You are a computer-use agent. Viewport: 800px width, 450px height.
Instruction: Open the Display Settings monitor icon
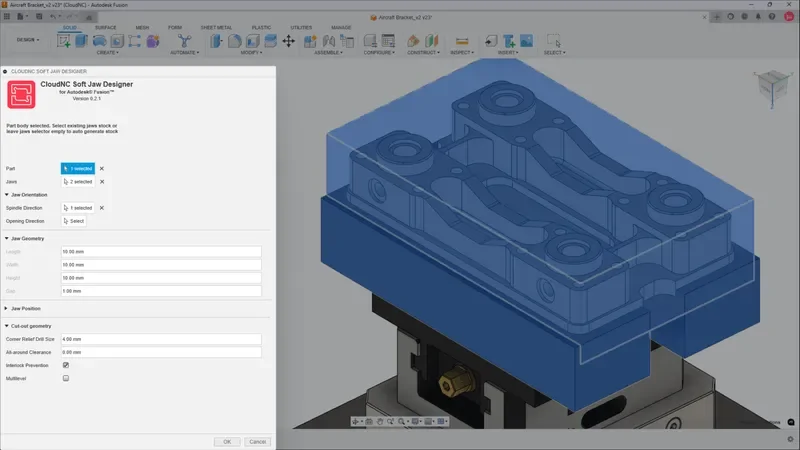416,421
